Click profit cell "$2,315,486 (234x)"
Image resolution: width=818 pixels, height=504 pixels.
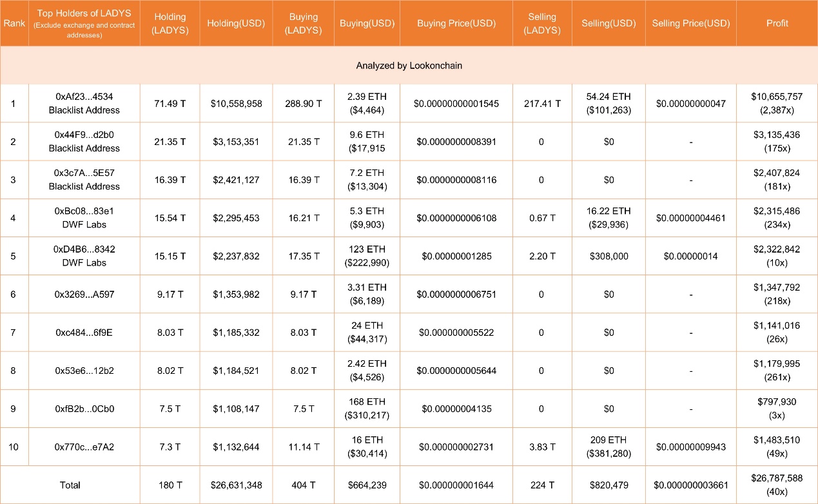pos(777,218)
